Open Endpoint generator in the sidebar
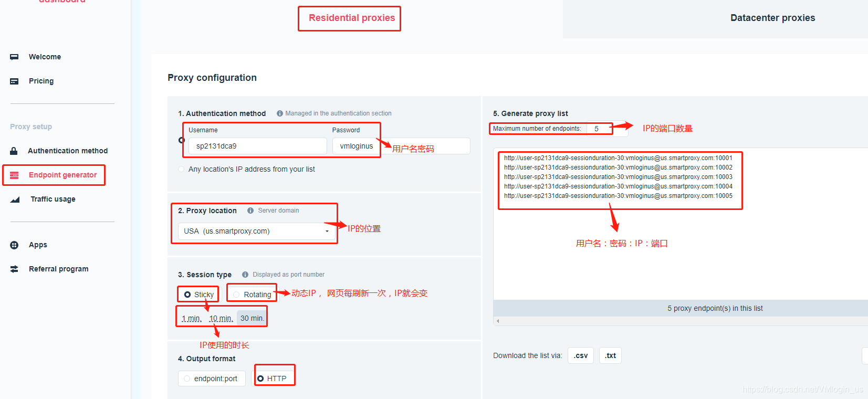The width and height of the screenshot is (868, 399). tap(62, 175)
